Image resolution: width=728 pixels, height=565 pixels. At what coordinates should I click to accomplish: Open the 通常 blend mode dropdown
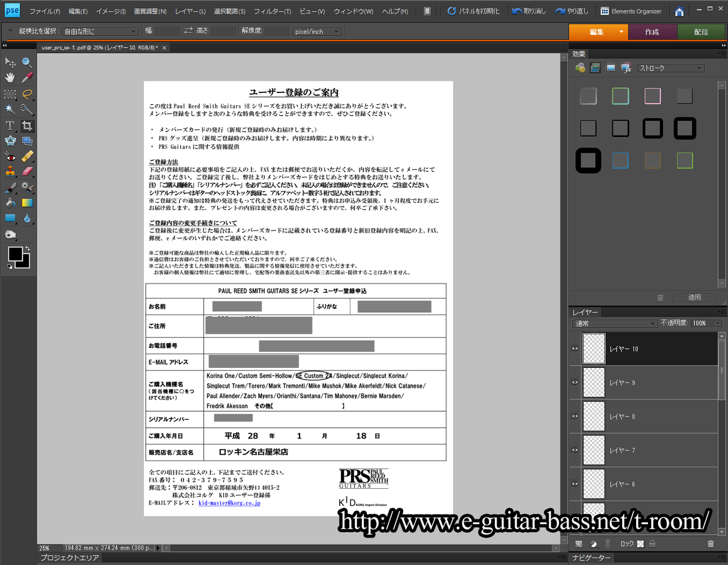(614, 324)
